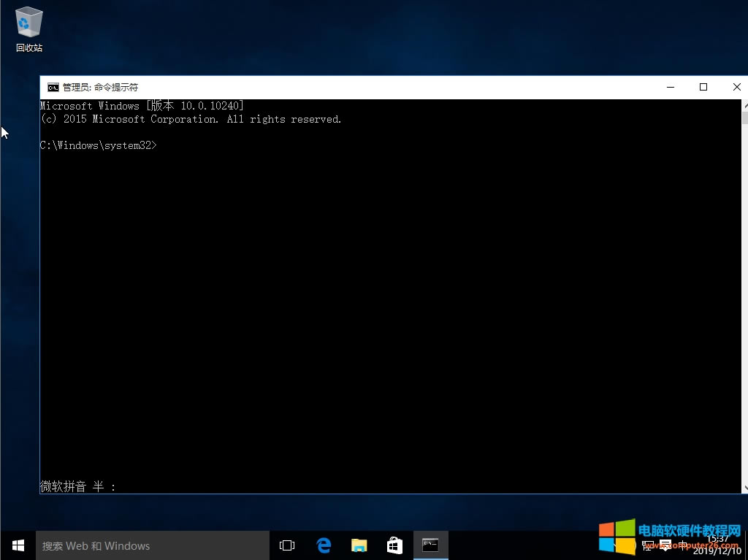This screenshot has height=560, width=748.
Task: Open the Windows Store taskbar icon
Action: (x=394, y=545)
